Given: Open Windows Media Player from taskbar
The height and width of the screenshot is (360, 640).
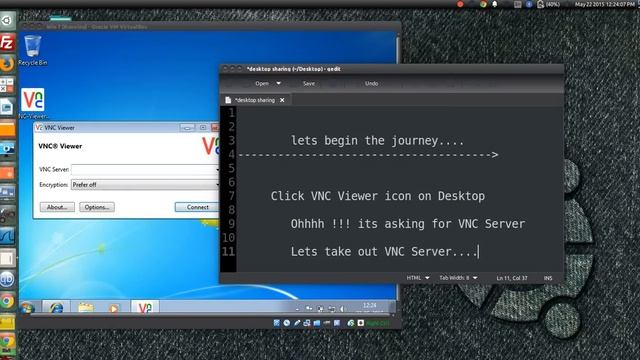Looking at the screenshot, I should pos(114,307).
